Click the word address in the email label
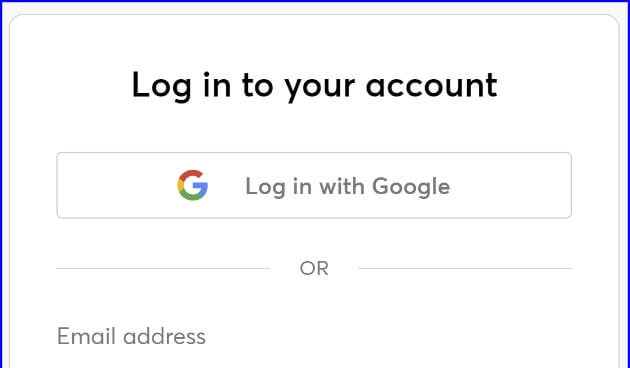 (164, 337)
